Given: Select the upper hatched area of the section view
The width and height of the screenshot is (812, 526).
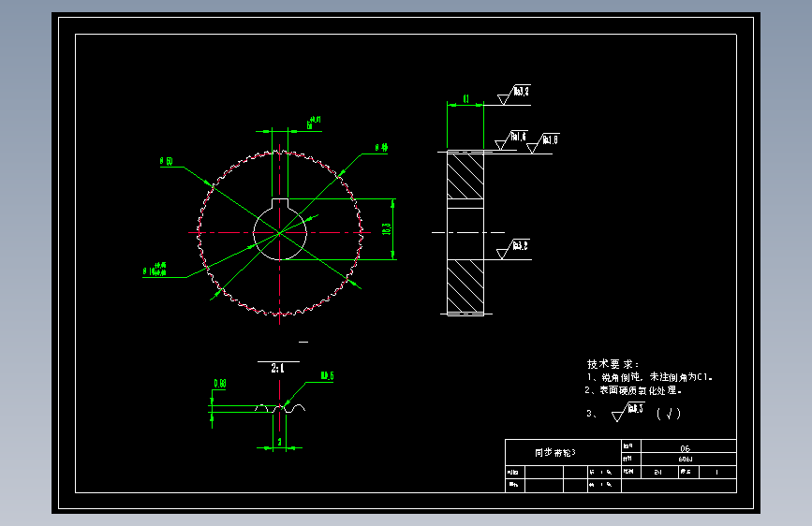Looking at the screenshot, I should [465, 176].
